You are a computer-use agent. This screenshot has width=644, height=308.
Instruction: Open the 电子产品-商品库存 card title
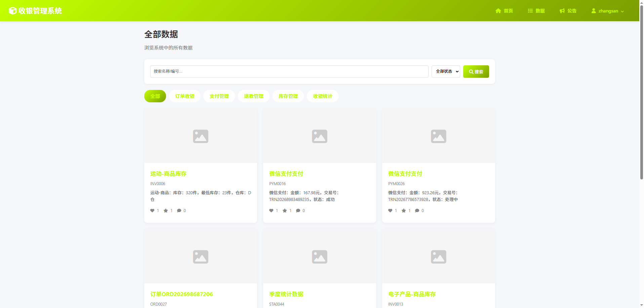coord(412,294)
